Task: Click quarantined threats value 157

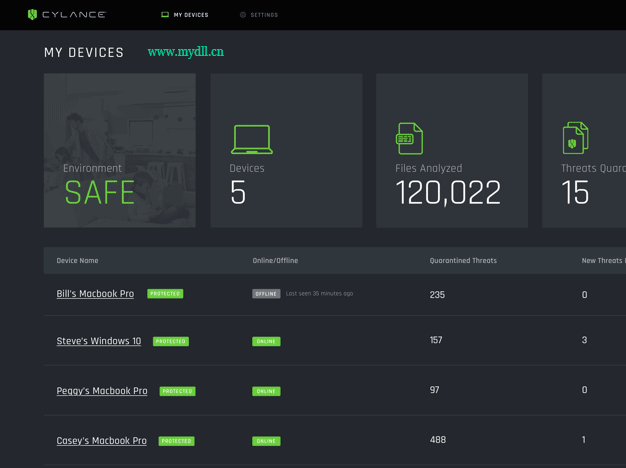Action: 436,340
